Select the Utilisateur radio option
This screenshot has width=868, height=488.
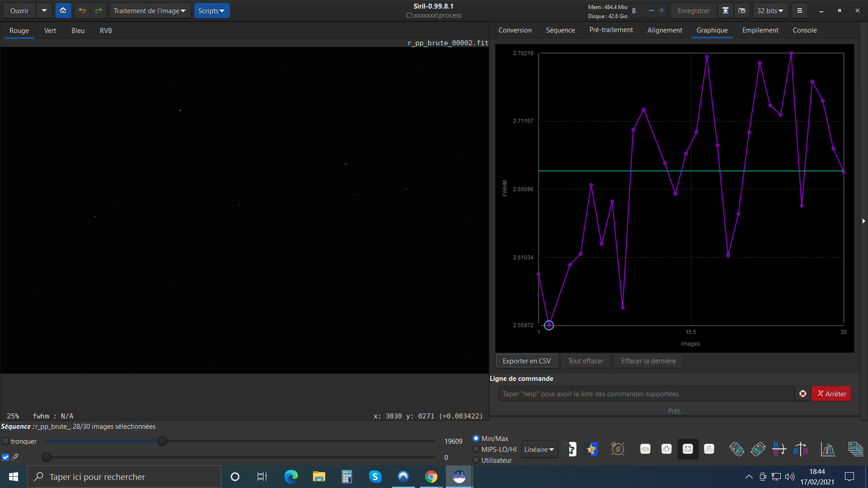click(476, 460)
